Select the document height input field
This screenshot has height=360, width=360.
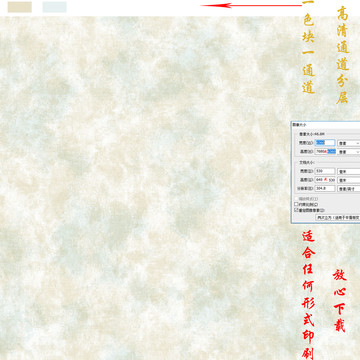click(x=325, y=180)
